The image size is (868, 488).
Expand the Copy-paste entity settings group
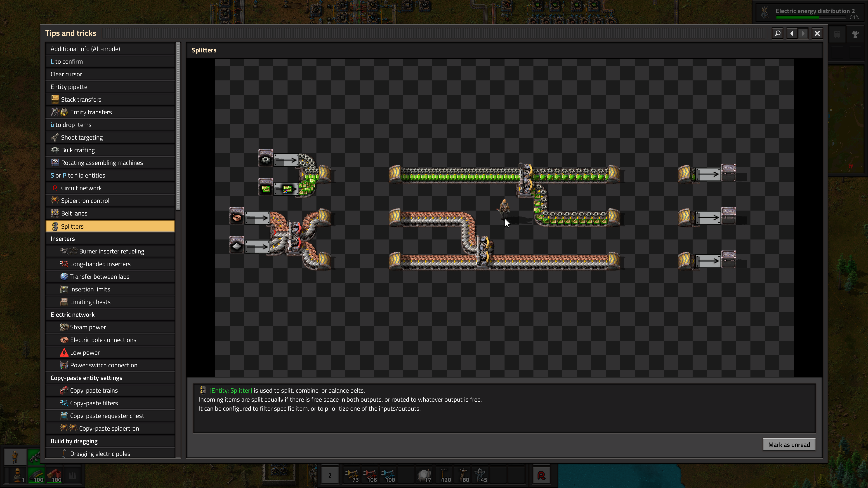click(x=110, y=378)
